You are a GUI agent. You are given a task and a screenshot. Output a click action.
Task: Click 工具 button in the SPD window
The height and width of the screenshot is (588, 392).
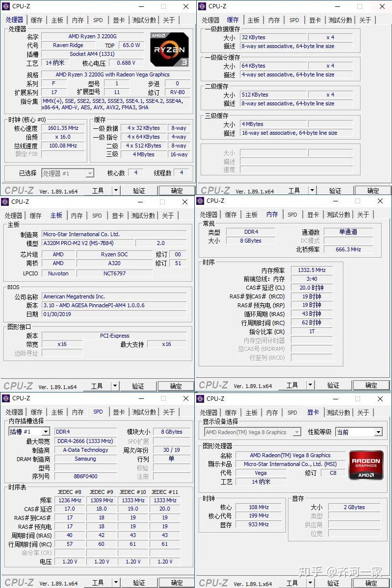(98, 583)
